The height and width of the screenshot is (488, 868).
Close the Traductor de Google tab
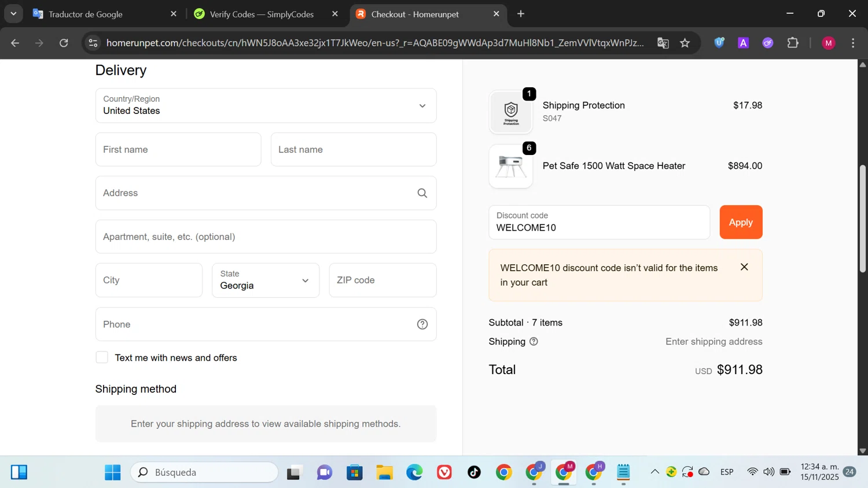(174, 14)
